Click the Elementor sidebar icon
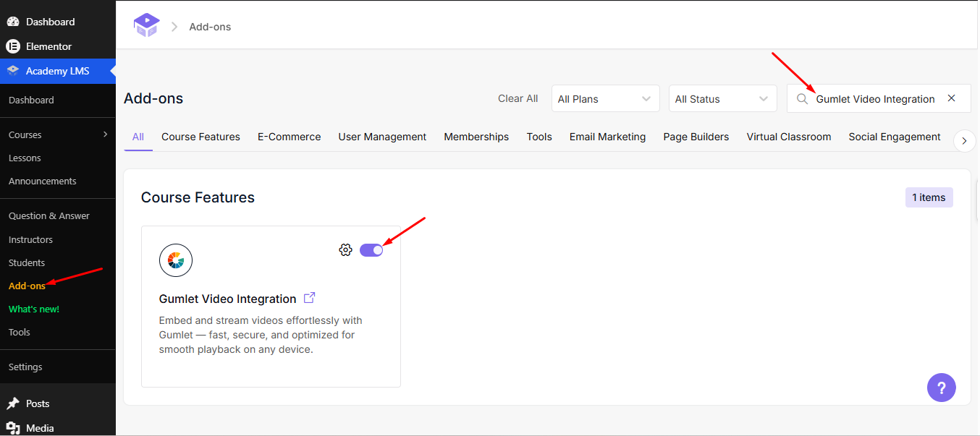This screenshot has height=436, width=980. pyautogui.click(x=12, y=46)
